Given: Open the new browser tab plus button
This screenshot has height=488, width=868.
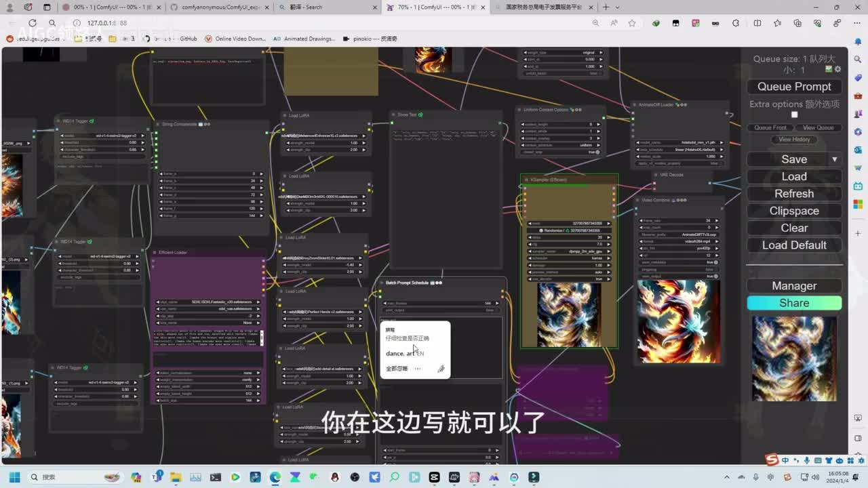Looking at the screenshot, I should (x=606, y=7).
